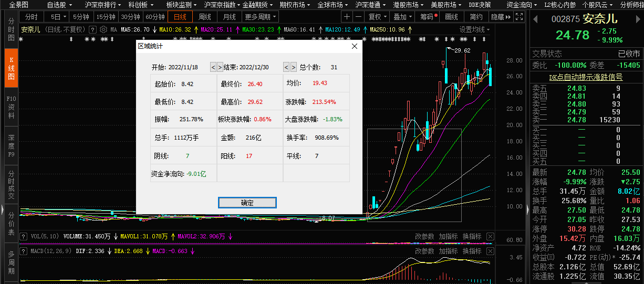Close the MACD indicator panel
Viewport: 644px width, 284px height.
point(490,251)
